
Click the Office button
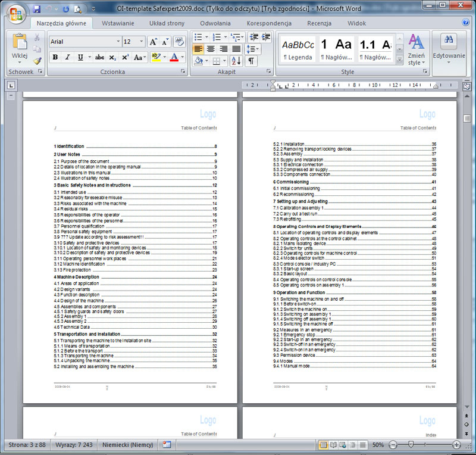click(x=15, y=13)
